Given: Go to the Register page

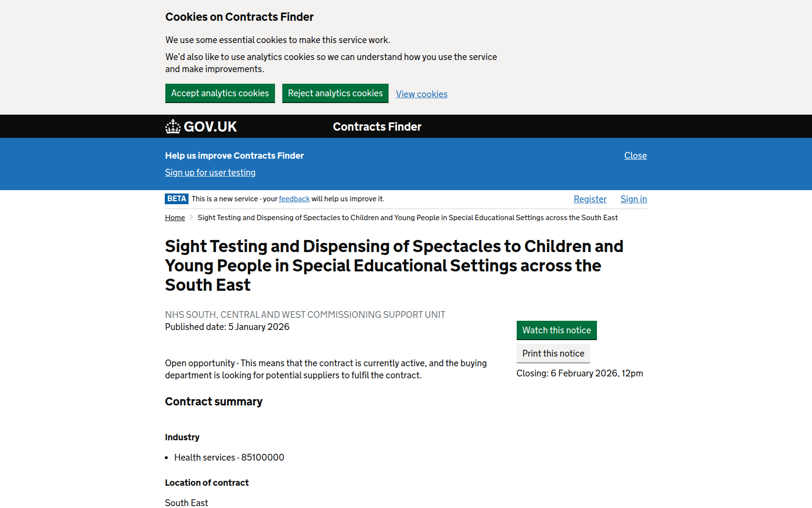Looking at the screenshot, I should pyautogui.click(x=590, y=199).
